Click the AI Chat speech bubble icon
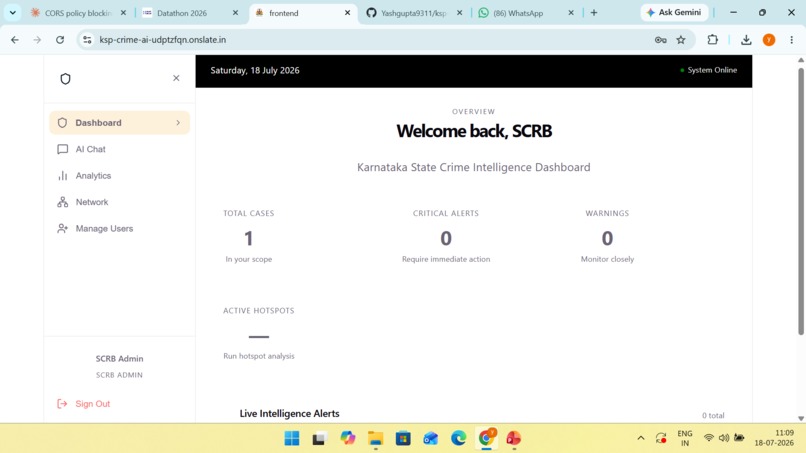The height and width of the screenshot is (453, 806). [62, 149]
